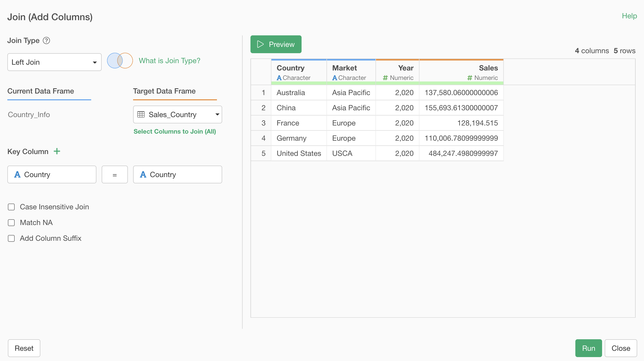Viewport: 644px width, 361px height.
Task: Open the Left Join type dropdown
Action: coord(54,62)
